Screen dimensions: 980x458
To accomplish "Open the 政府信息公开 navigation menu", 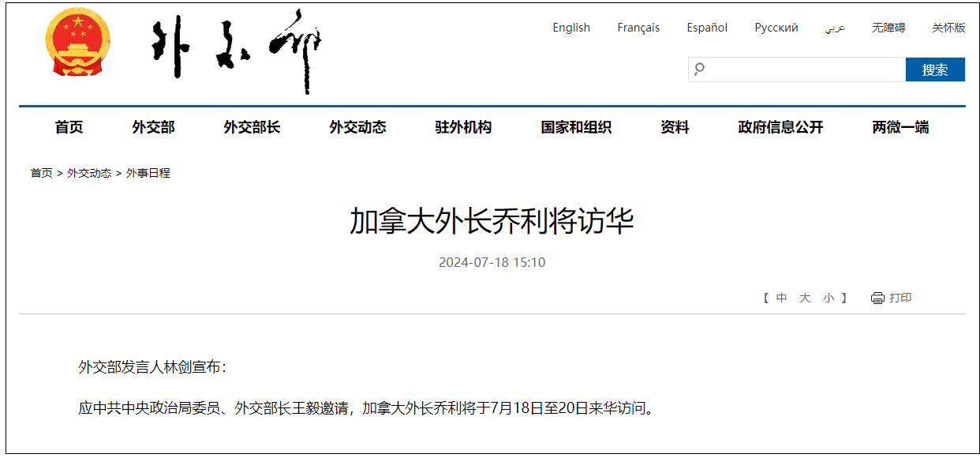I will coord(780,127).
